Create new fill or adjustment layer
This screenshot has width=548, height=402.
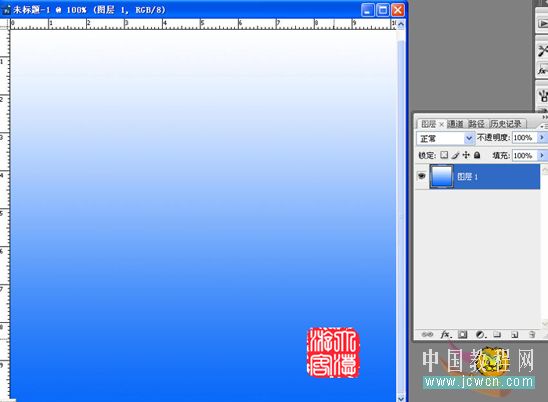[481, 335]
